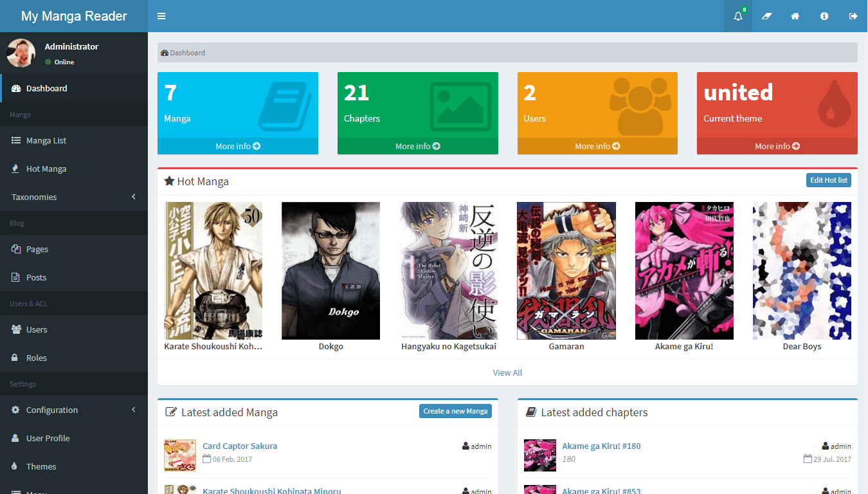Click the book icon on the Manga card
The height and width of the screenshot is (494, 868).
point(285,105)
